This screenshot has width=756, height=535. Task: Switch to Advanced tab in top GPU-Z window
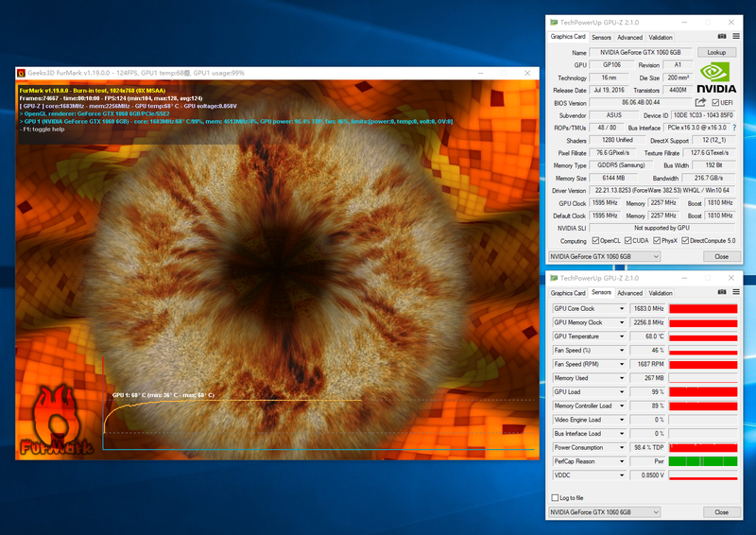coord(629,37)
